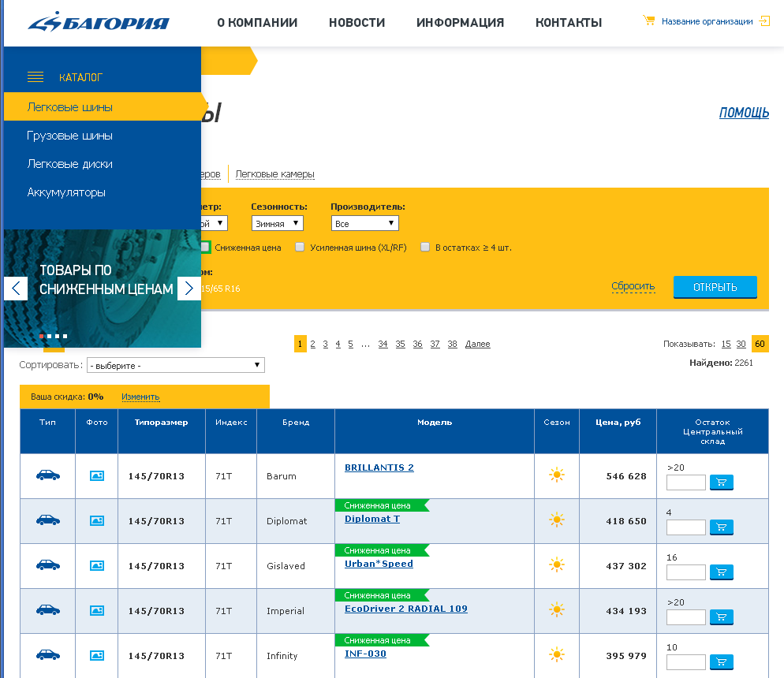784x678 pixels.
Task: Add Infinity INF-030 to cart
Action: pyautogui.click(x=722, y=662)
